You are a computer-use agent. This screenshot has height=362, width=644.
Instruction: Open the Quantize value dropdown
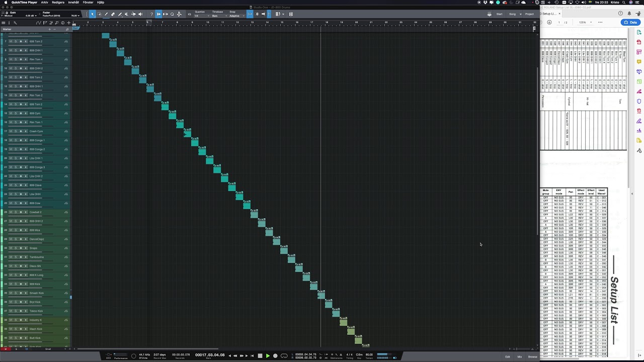(x=202, y=16)
